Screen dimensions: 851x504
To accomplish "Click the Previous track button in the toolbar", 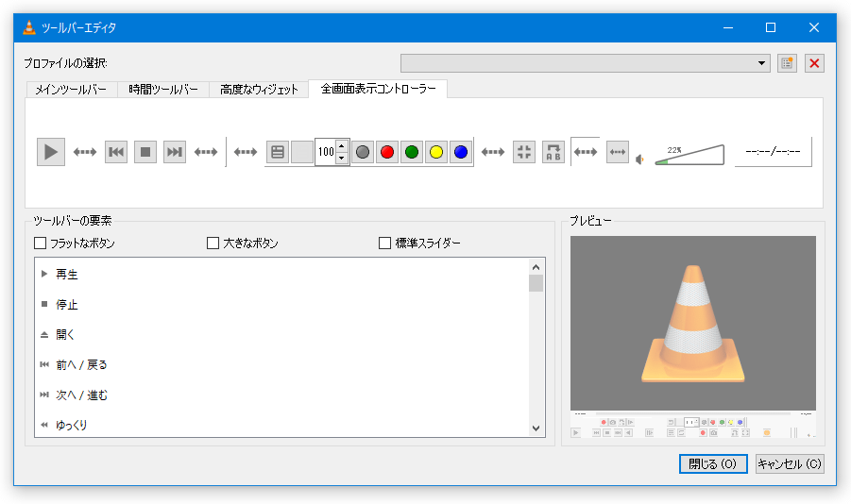I will pyautogui.click(x=116, y=152).
